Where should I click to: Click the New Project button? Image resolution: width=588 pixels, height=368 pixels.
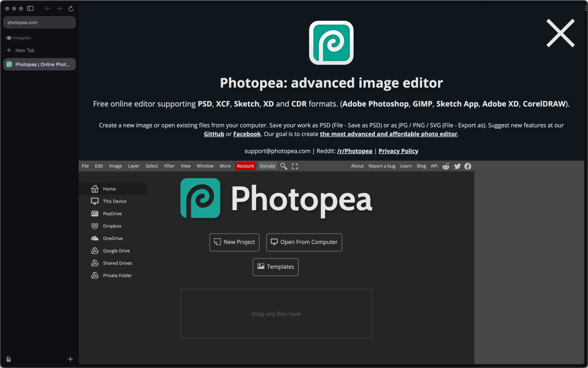click(234, 242)
